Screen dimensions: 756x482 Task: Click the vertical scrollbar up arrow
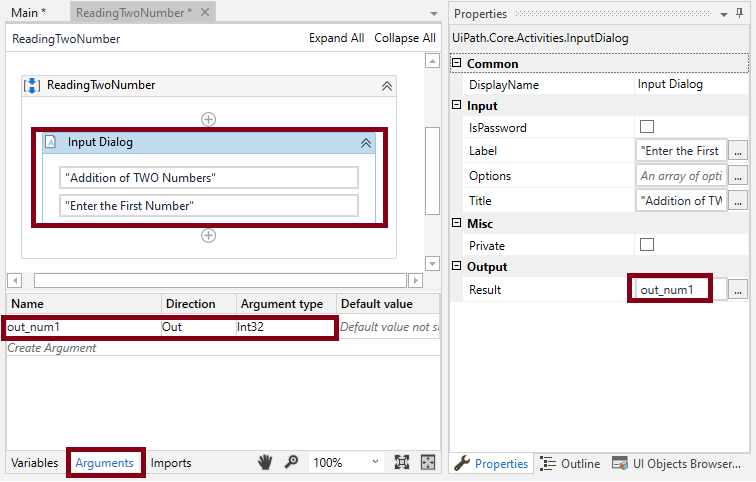coord(432,61)
